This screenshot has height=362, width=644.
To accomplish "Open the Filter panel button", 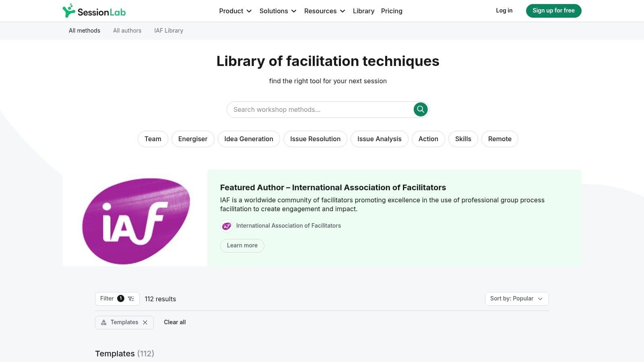I will (x=117, y=299).
